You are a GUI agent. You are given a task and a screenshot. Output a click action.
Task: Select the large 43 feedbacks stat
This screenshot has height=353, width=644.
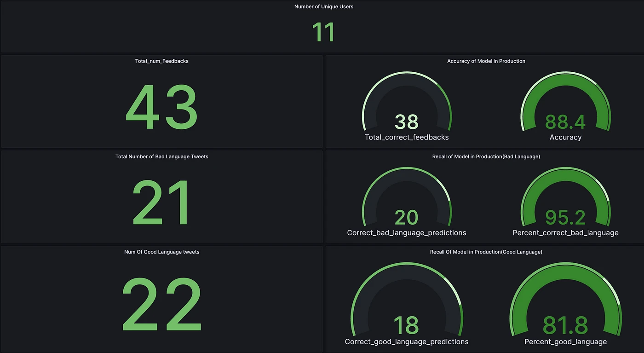(161, 107)
